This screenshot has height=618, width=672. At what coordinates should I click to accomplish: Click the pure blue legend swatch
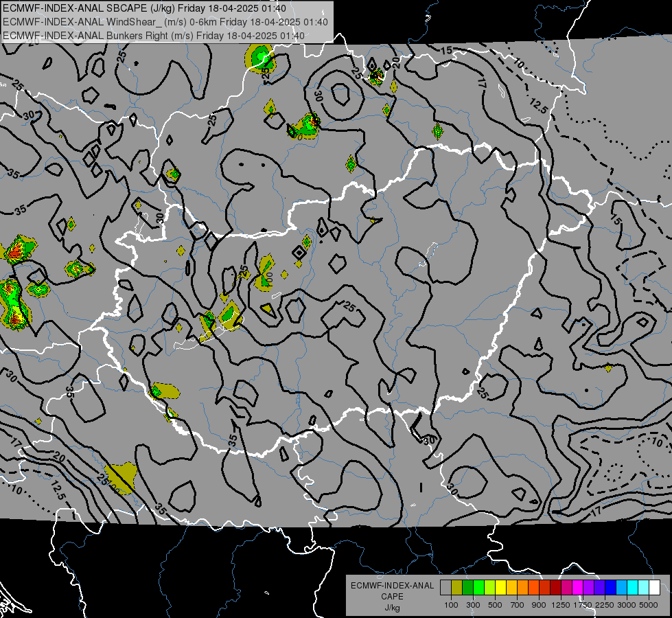(x=610, y=588)
